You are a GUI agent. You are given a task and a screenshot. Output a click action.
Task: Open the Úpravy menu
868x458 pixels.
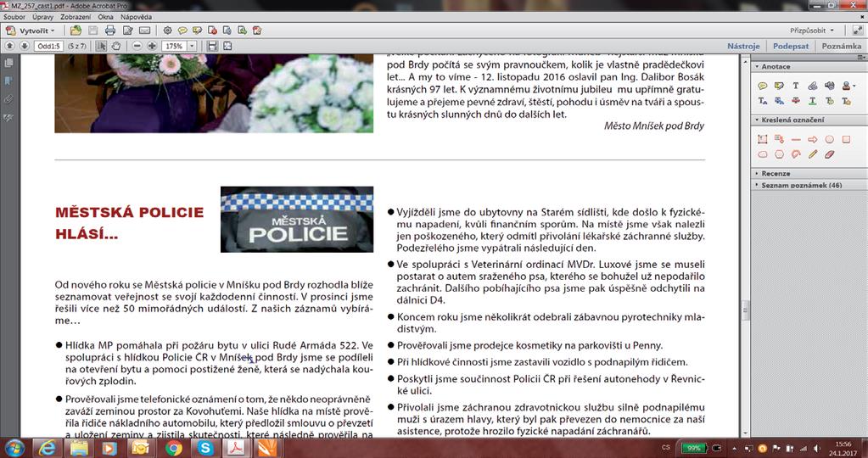[42, 17]
